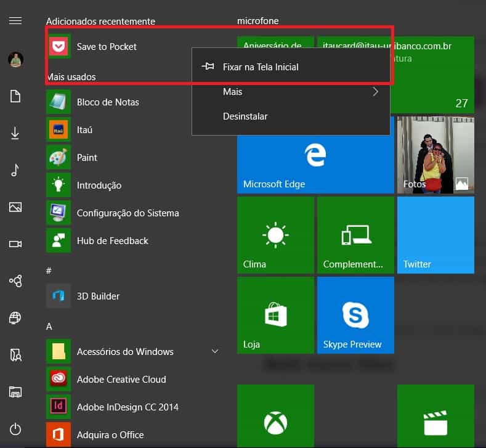The width and height of the screenshot is (486, 448).
Task: Open Documents folder icon in sidebar
Action: point(15,96)
